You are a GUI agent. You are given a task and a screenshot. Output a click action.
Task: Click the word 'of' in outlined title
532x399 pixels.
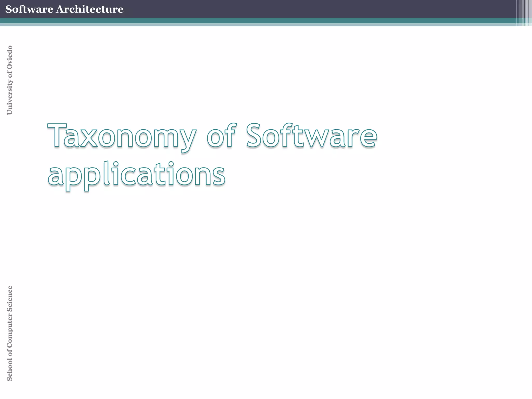222,136
